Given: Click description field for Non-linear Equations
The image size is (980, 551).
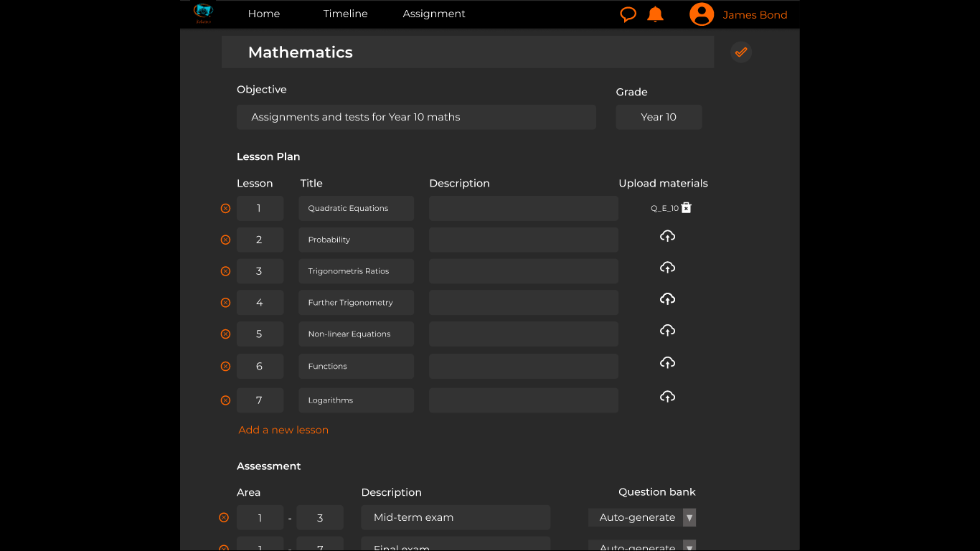Looking at the screenshot, I should (x=524, y=334).
